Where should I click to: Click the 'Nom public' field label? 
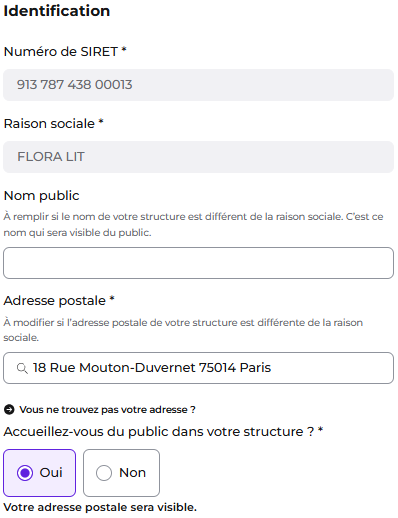tap(41, 196)
